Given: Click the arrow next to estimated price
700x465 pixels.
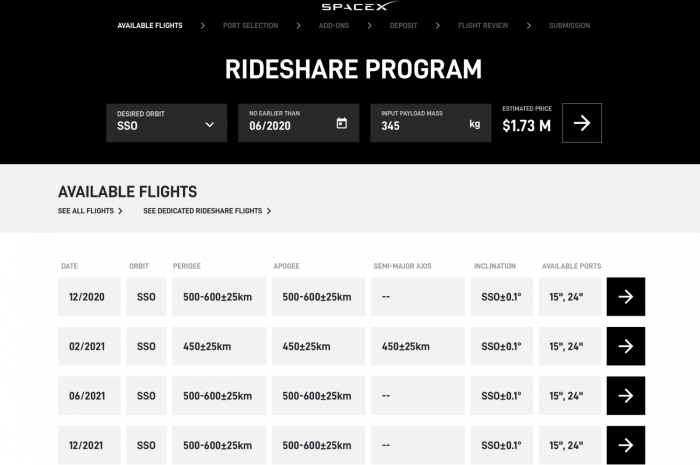Looking at the screenshot, I should point(582,123).
